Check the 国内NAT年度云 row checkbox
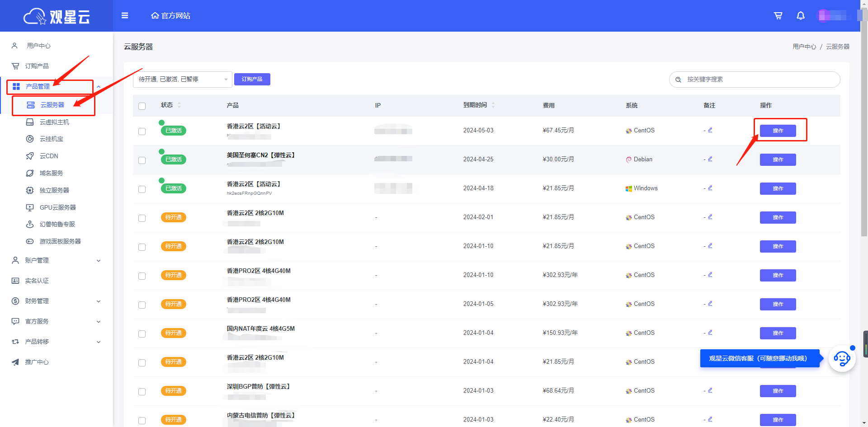Viewport: 868px width, 427px height. [142, 333]
